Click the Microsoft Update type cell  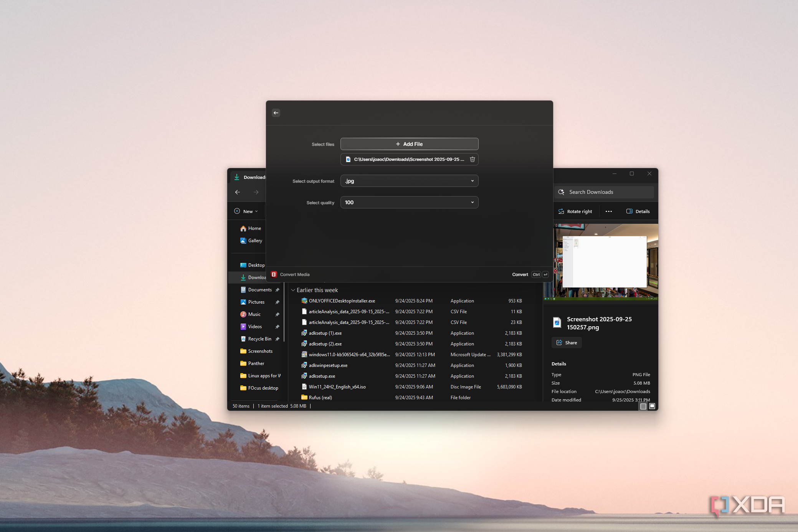tap(470, 355)
